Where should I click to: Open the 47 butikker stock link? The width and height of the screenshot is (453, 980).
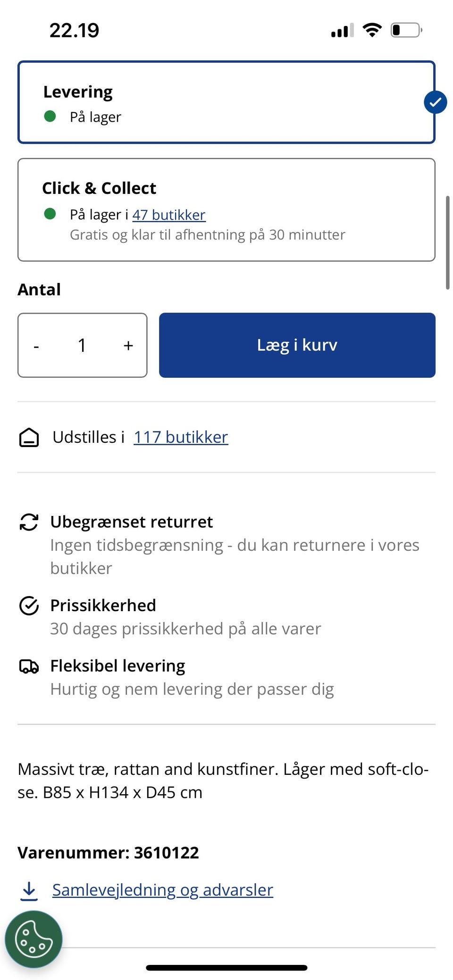point(168,215)
